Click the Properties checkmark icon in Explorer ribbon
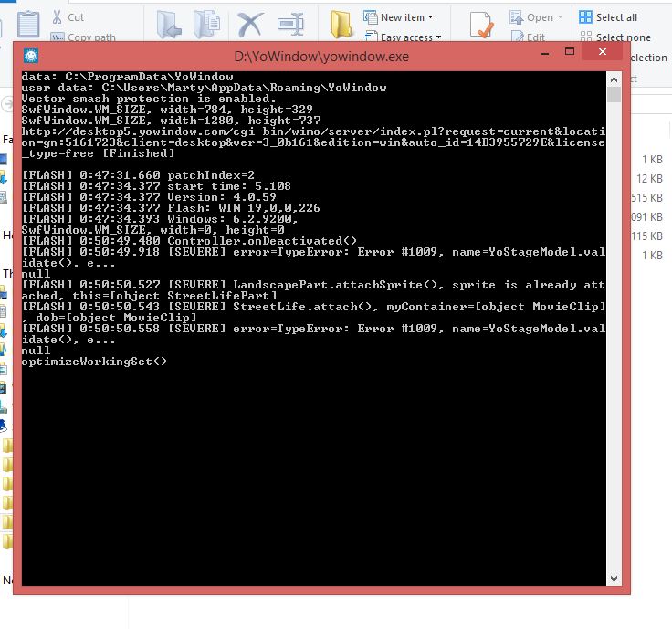The height and width of the screenshot is (629, 672). tap(480, 25)
